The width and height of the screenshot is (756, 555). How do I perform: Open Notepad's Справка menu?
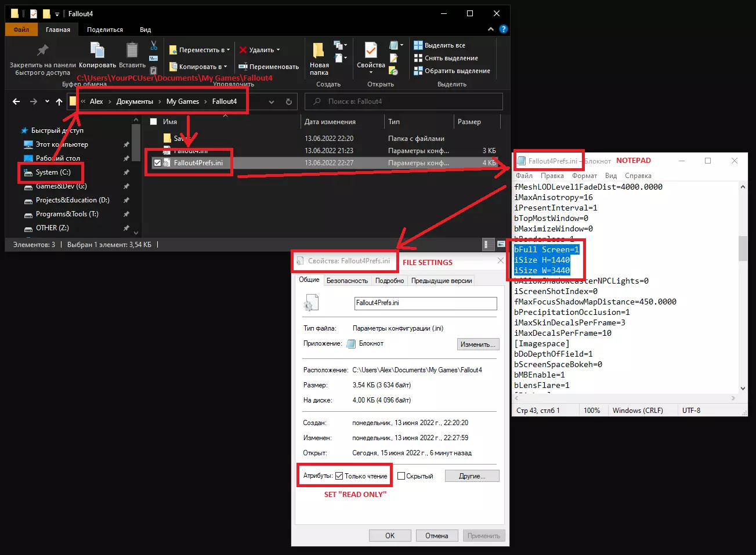tap(638, 176)
